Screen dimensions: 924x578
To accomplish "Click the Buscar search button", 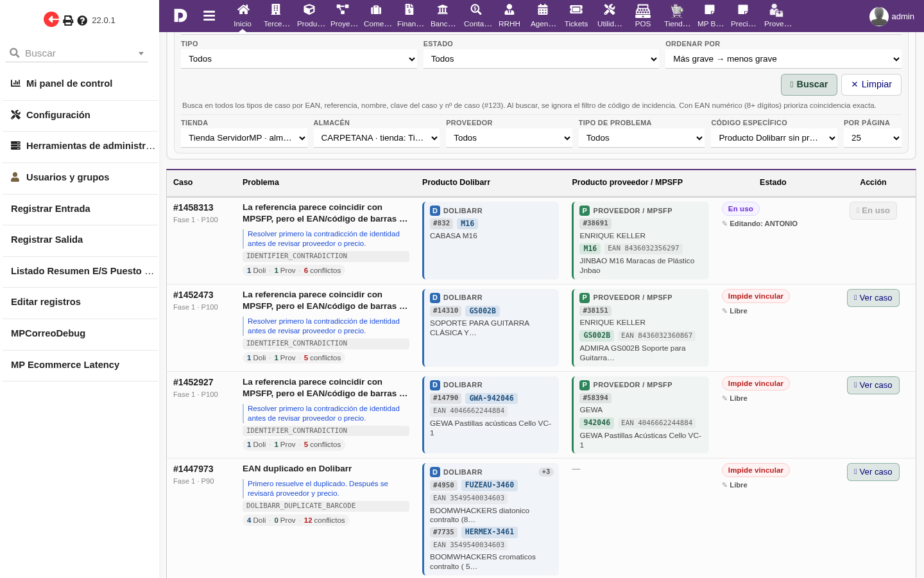I will click(x=809, y=84).
